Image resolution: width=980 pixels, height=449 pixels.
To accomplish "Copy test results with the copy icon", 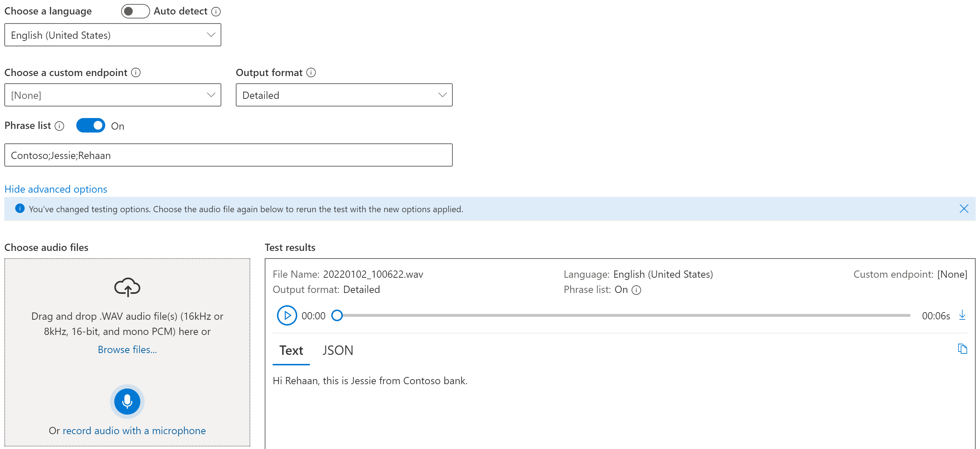I will [x=962, y=349].
